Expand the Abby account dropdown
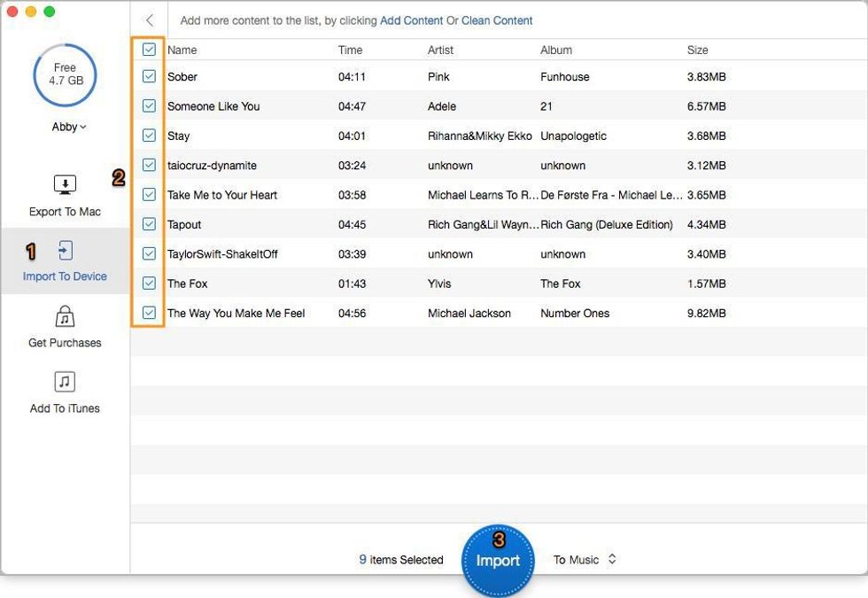868x598 pixels. 68,126
